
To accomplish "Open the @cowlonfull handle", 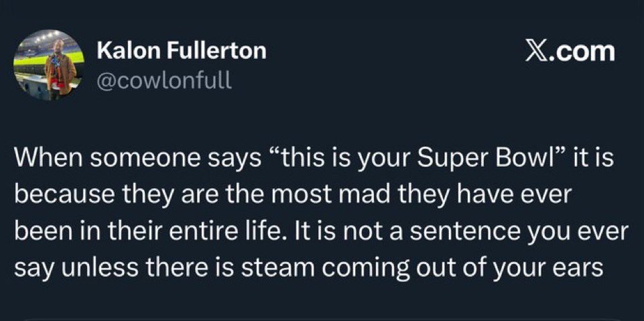I will pyautogui.click(x=164, y=80).
